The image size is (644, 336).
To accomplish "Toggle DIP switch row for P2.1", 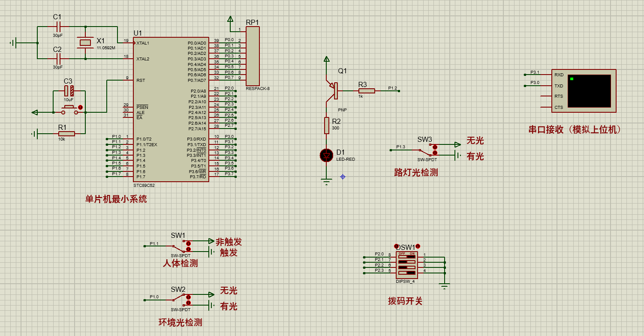I will [x=407, y=261].
